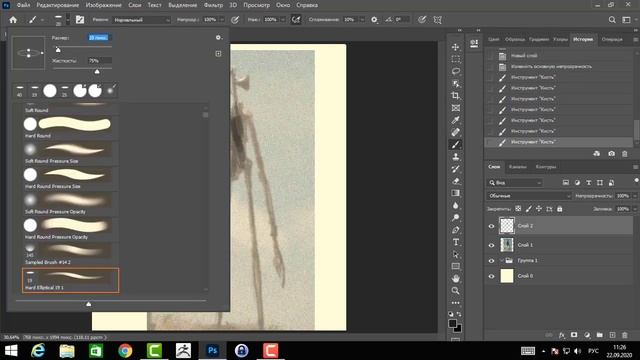Viewport: 640px width, 360px height.
Task: Select the Zoom tool
Action: click(x=456, y=291)
